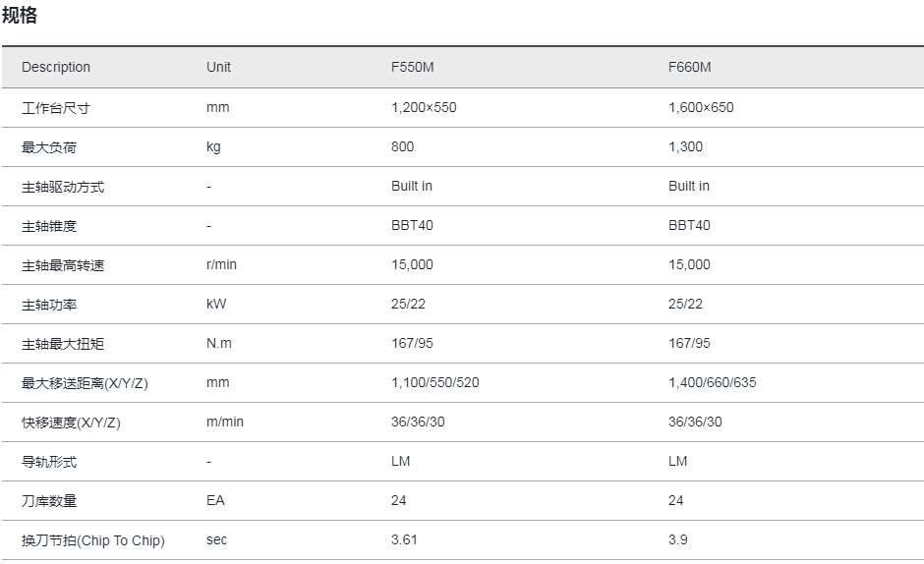The image size is (924, 564).
Task: Click the 工作台尺寸 row label
Action: [x=55, y=107]
